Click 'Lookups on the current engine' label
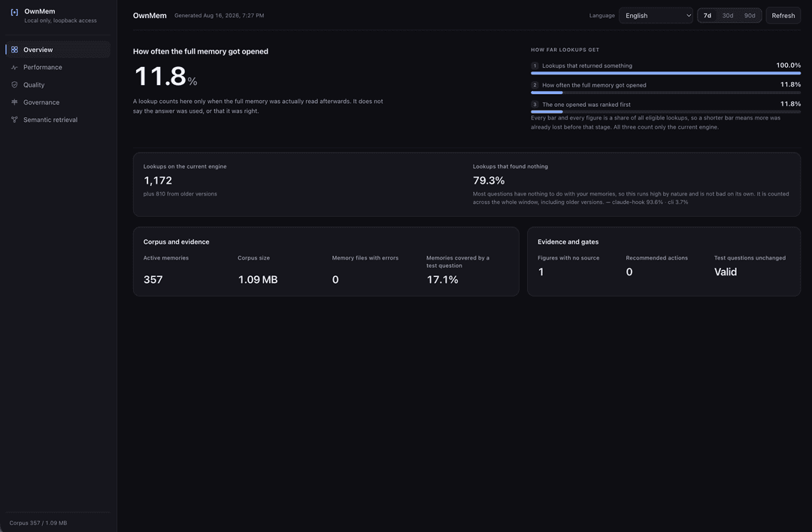The image size is (812, 532). tap(185, 166)
